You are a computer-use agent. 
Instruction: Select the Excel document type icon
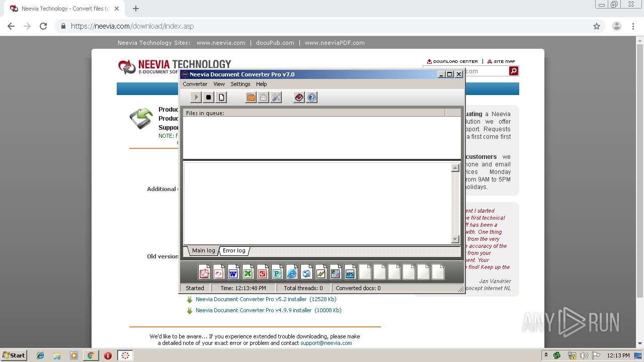tap(248, 272)
